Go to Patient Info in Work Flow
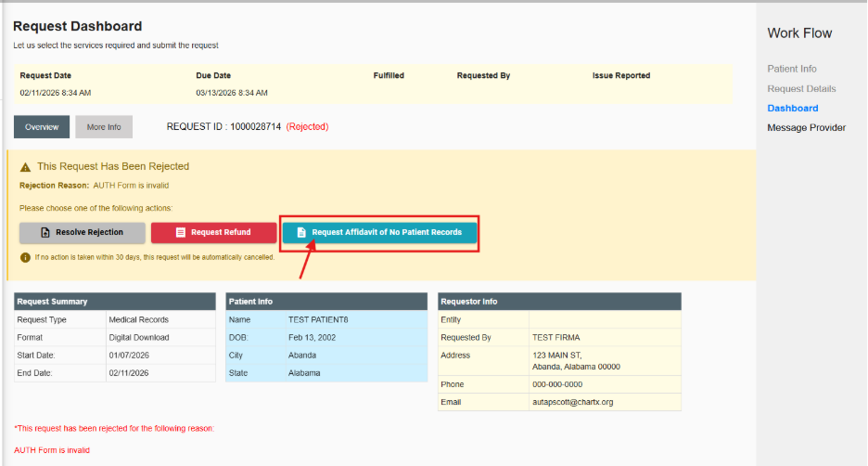The height and width of the screenshot is (466, 868). (x=791, y=69)
